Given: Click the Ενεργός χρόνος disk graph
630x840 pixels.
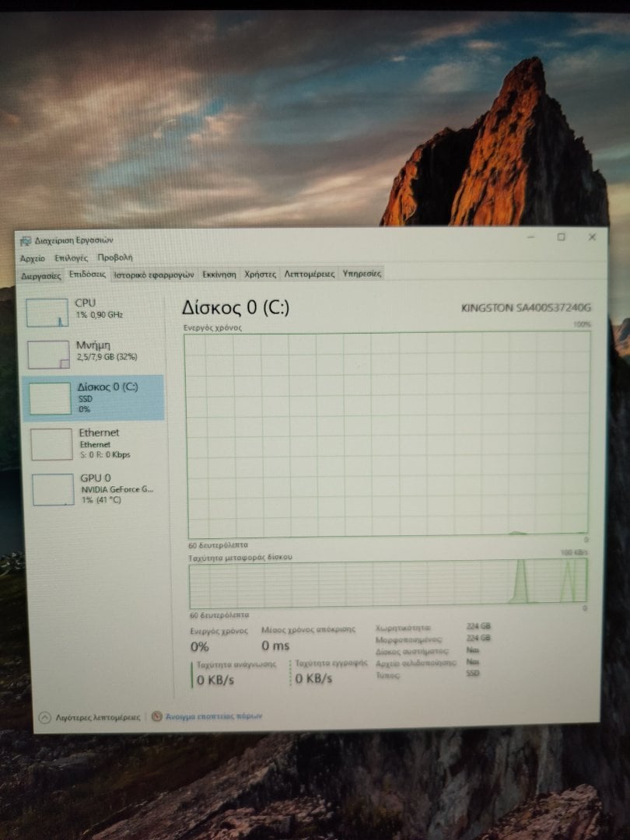Looking at the screenshot, I should tap(388, 435).
